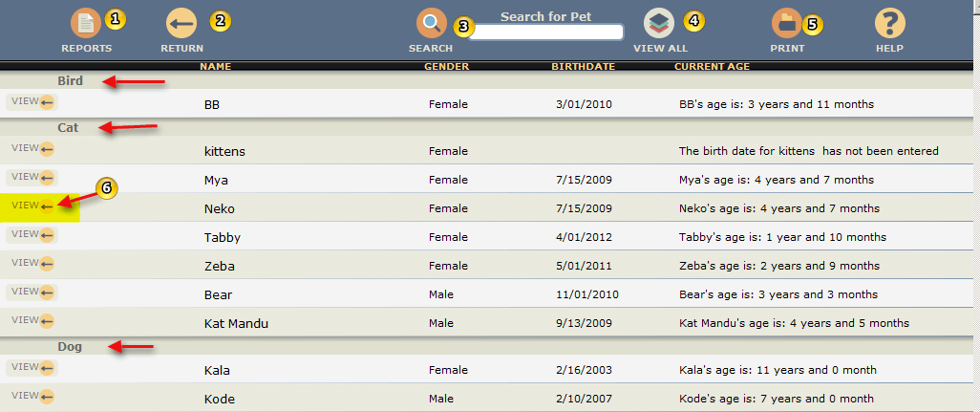Image resolution: width=980 pixels, height=412 pixels.
Task: Open View button for kittens
Action: [x=32, y=148]
